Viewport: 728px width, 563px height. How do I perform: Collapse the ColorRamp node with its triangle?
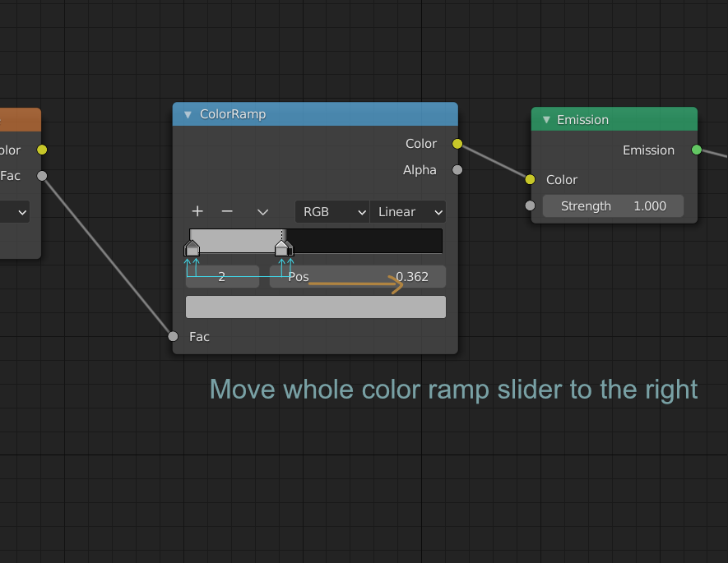click(188, 114)
